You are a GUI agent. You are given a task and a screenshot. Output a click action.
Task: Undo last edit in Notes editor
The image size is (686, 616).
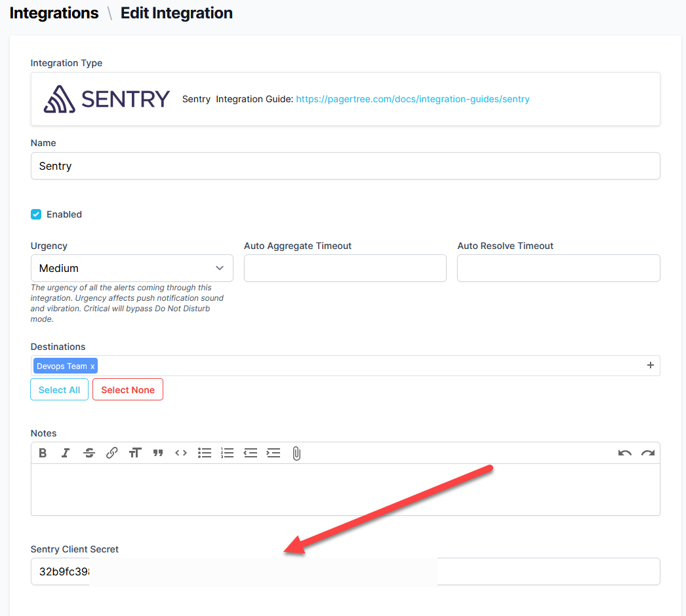624,453
